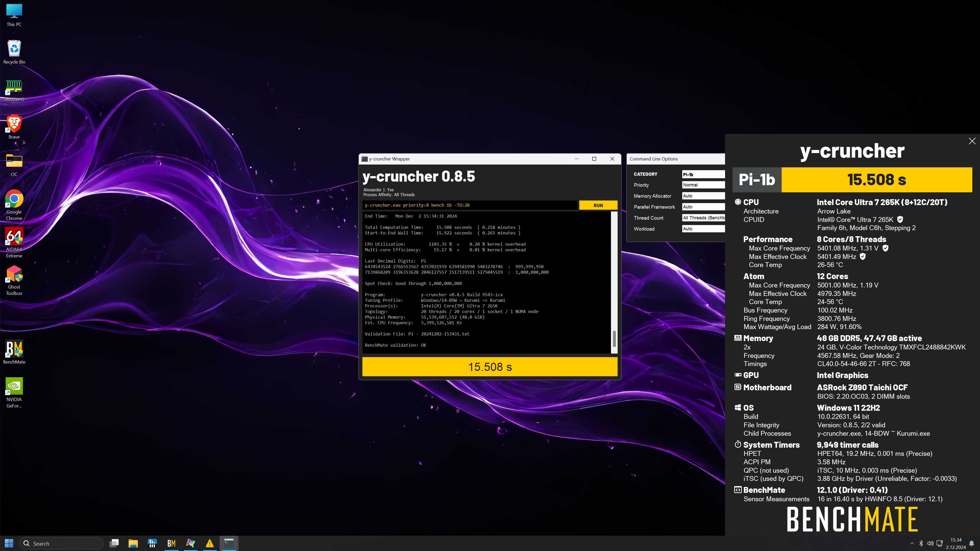Click 'Intel Core Ultra 7 265K (8+12C/20T)' text
The image size is (980, 551).
click(x=882, y=202)
